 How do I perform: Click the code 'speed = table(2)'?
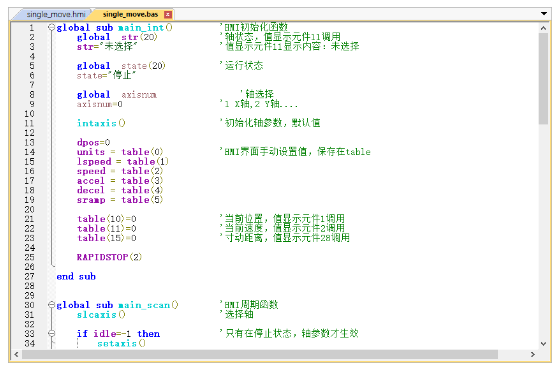pos(120,171)
